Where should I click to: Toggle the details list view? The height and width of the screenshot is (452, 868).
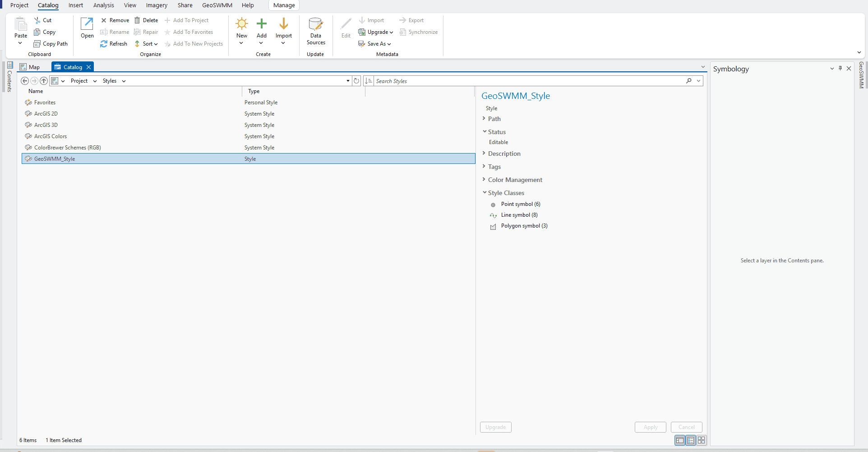click(691, 440)
